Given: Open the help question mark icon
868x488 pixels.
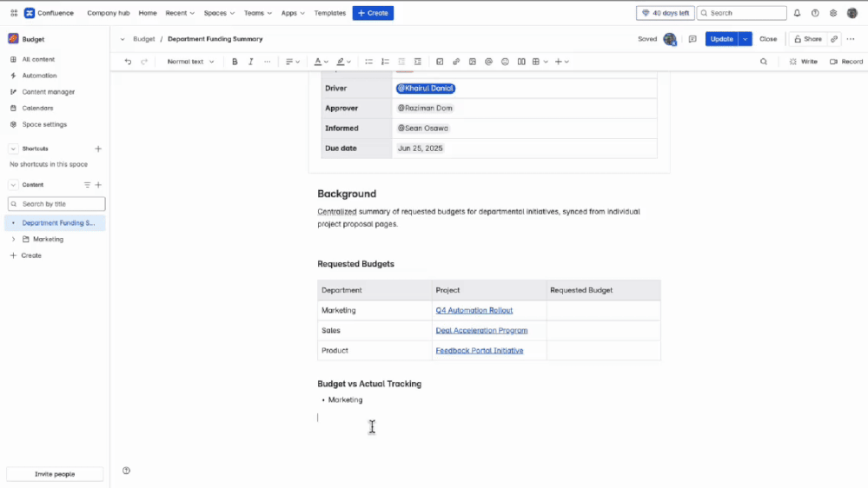Looking at the screenshot, I should click(x=815, y=13).
